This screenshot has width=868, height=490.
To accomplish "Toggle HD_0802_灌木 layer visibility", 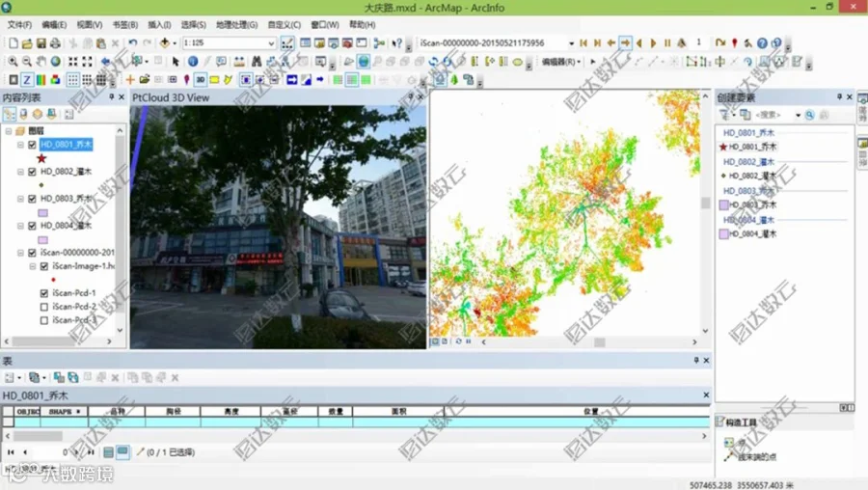I will coord(32,172).
